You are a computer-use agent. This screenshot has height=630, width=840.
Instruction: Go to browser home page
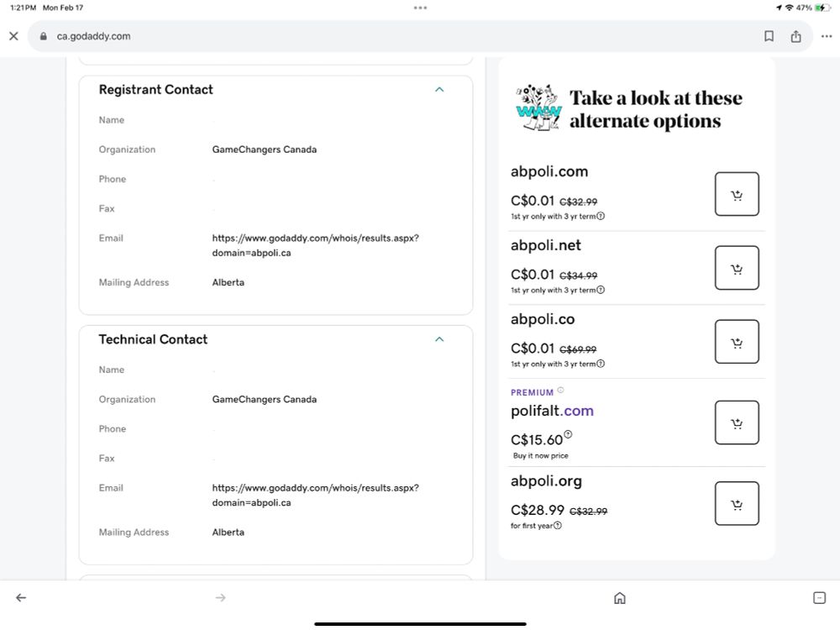(620, 598)
